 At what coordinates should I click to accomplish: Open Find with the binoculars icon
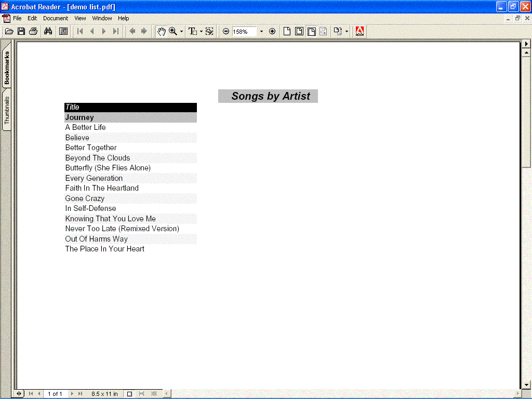48,31
